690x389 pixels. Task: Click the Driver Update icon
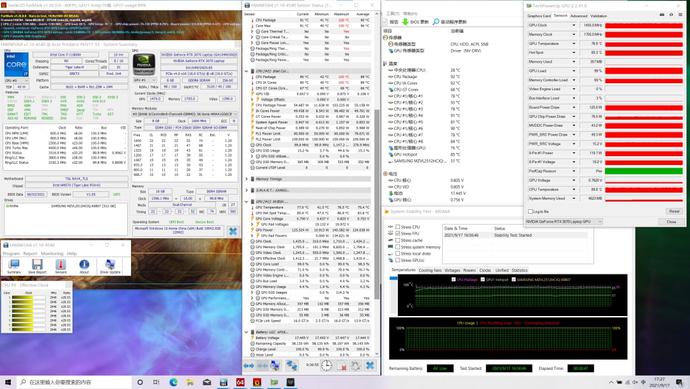(110, 266)
